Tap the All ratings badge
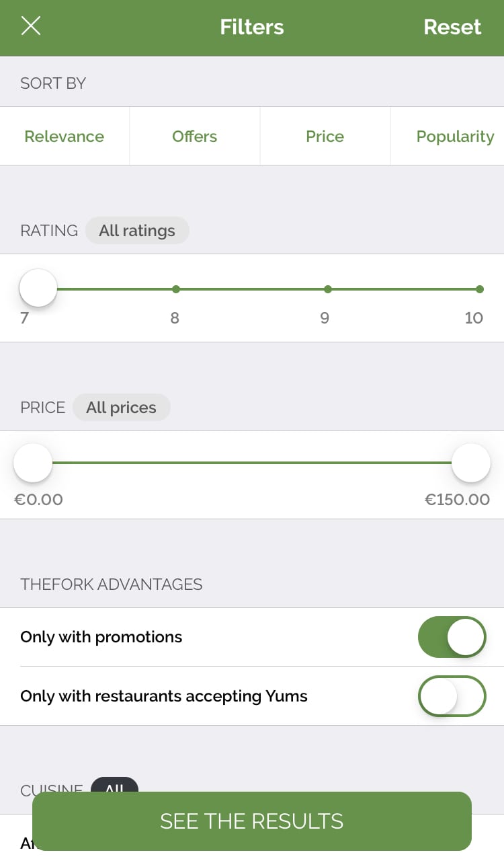The height and width of the screenshot is (867, 504). 137,231
